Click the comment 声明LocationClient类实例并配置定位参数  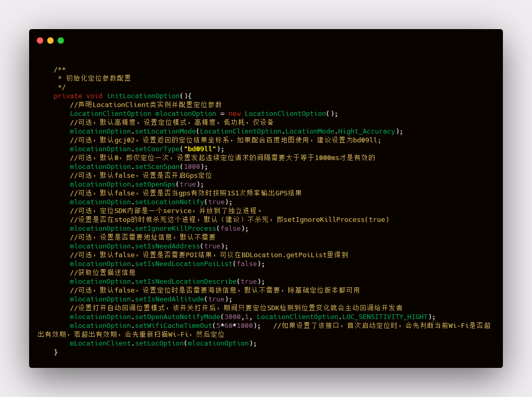[x=146, y=105]
